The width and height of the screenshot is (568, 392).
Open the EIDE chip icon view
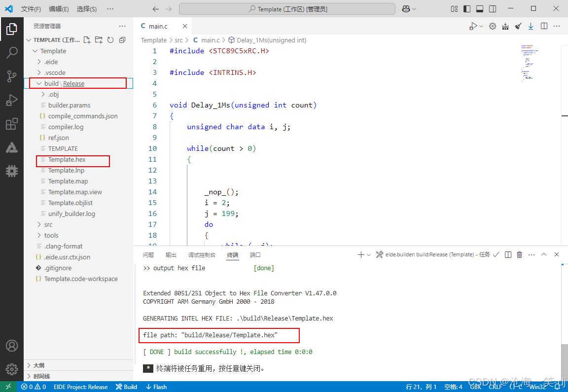(12, 171)
